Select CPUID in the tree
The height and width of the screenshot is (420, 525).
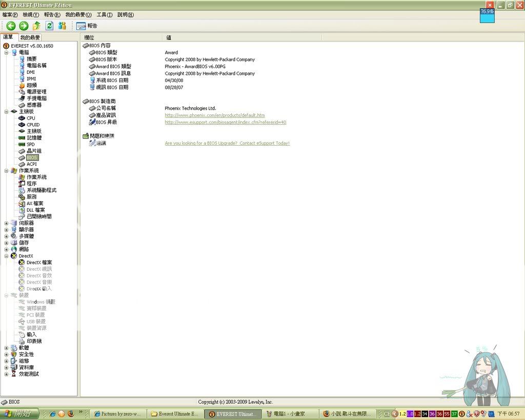click(x=33, y=125)
